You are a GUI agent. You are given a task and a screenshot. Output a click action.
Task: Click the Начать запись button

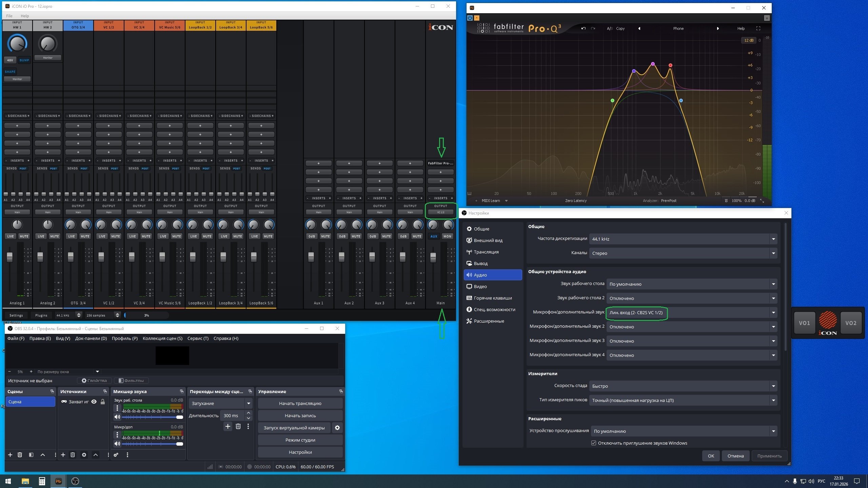[x=300, y=415]
